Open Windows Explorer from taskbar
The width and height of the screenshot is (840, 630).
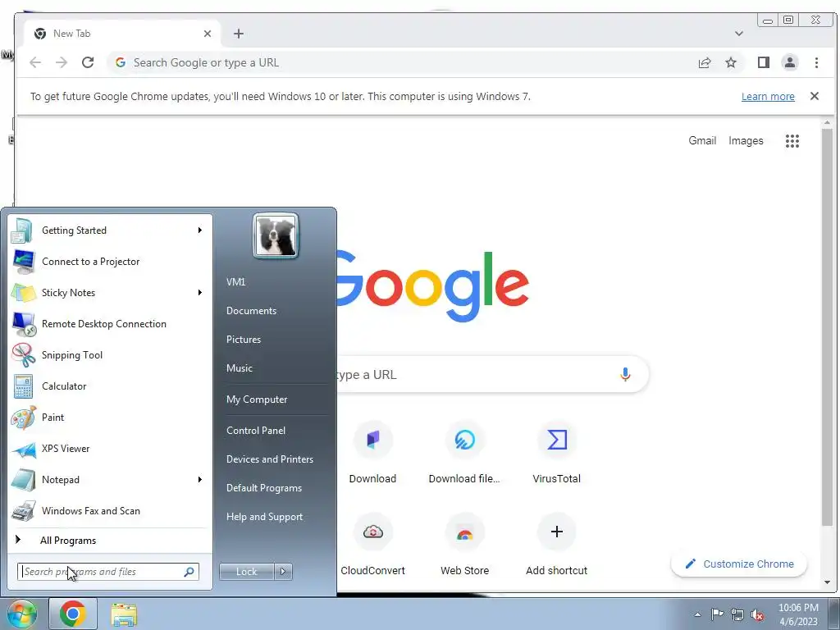124,615
